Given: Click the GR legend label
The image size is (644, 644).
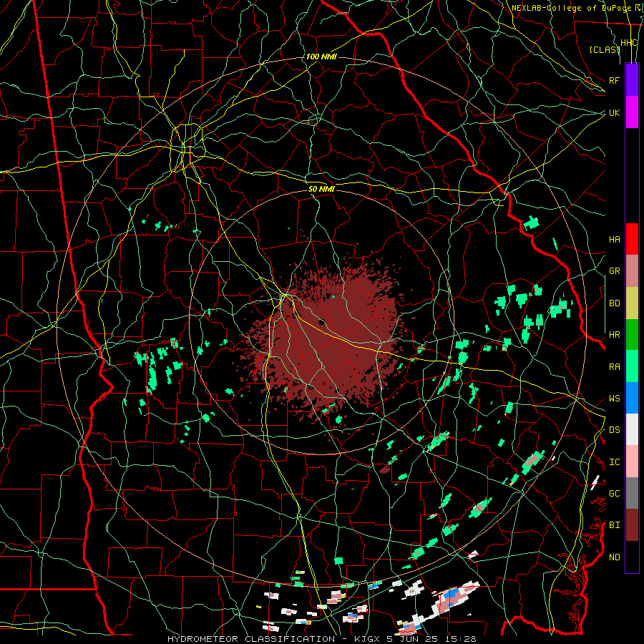Looking at the screenshot, I should [x=614, y=271].
